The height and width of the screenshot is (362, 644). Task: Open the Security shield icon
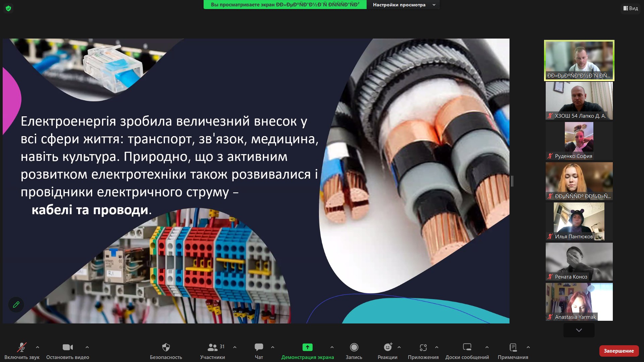166,347
